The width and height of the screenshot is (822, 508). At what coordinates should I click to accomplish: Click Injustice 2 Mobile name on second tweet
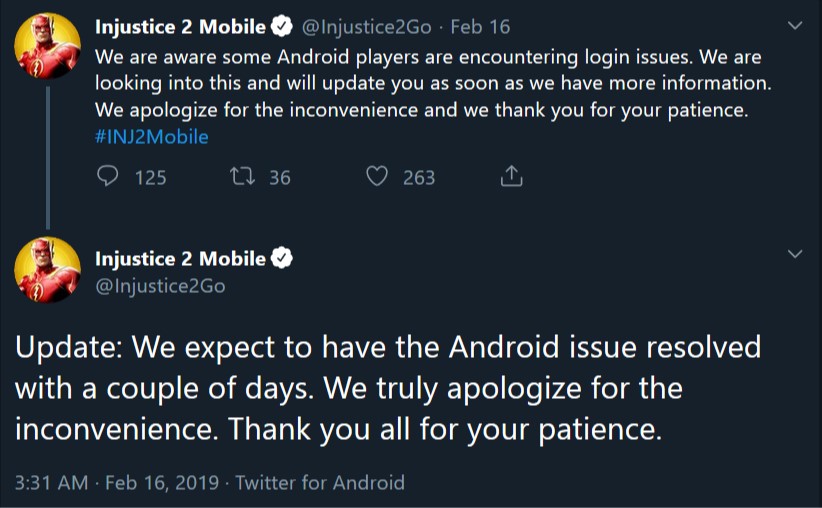click(x=180, y=258)
